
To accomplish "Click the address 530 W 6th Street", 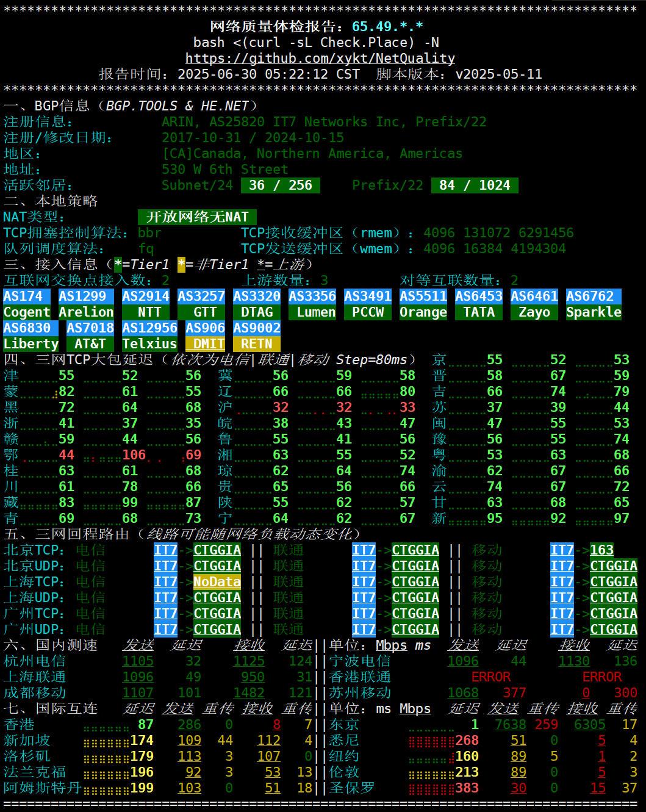I will coord(224,170).
